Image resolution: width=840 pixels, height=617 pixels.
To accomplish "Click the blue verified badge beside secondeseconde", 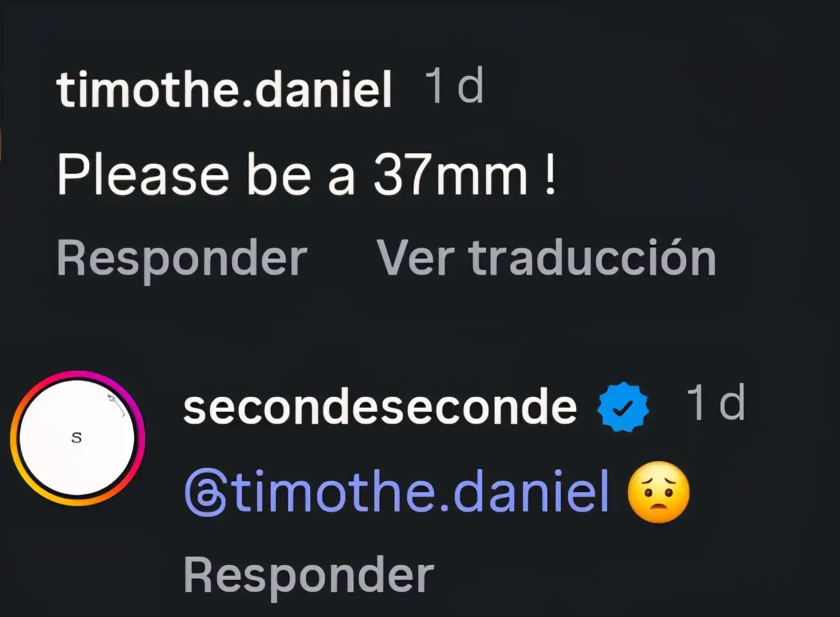I will pos(623,407).
